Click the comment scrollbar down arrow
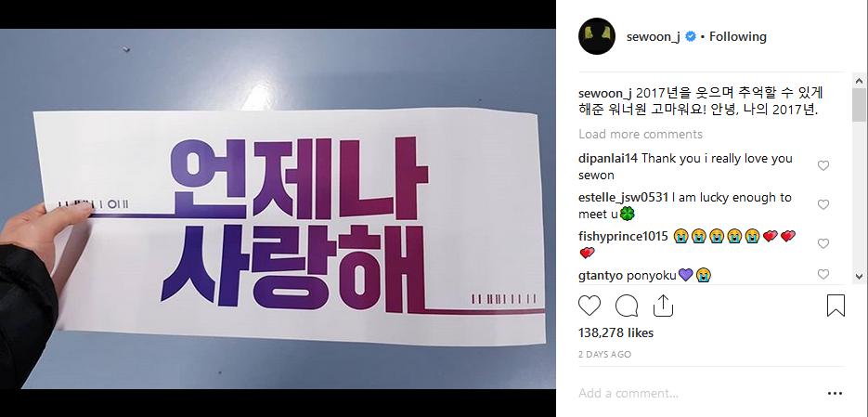The width and height of the screenshot is (868, 417). point(859,275)
